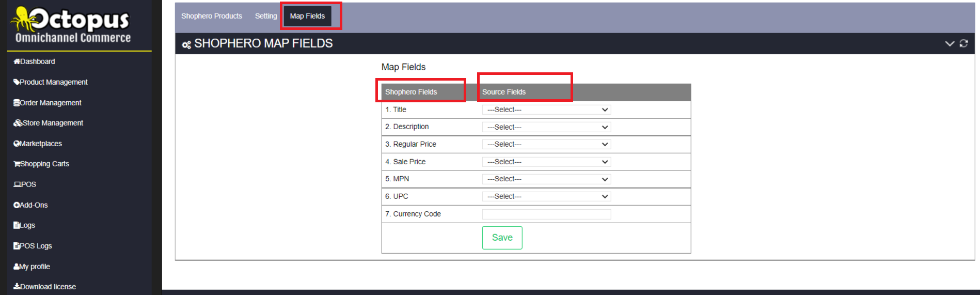This screenshot has width=980, height=295.
Task: Click the refresh icon in panel header
Action: (963, 43)
